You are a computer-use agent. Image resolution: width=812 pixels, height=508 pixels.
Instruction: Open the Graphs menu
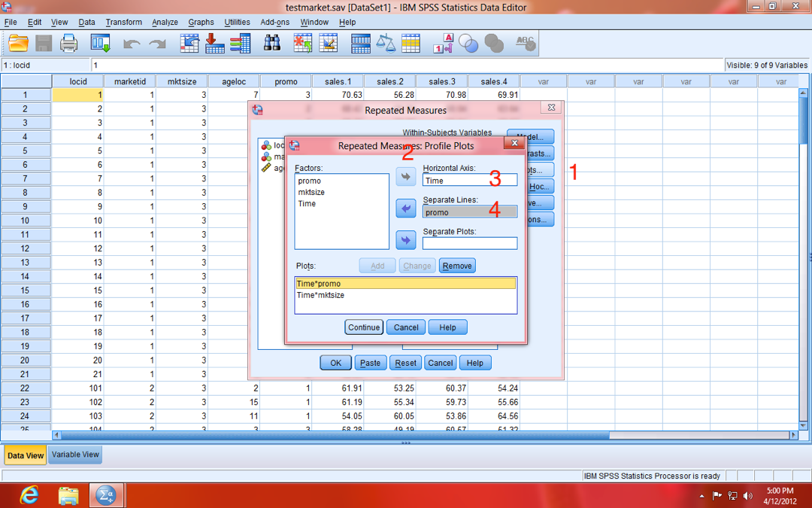click(x=201, y=23)
